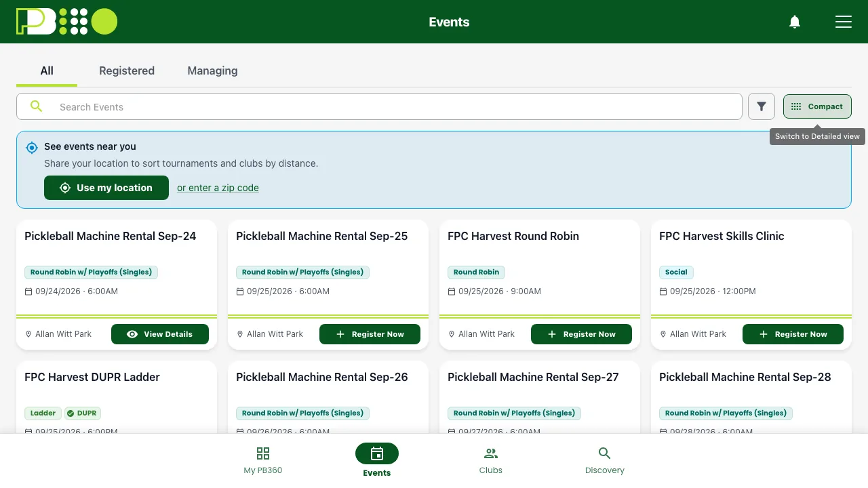Go to My PB360 in bottom navigation

263,460
